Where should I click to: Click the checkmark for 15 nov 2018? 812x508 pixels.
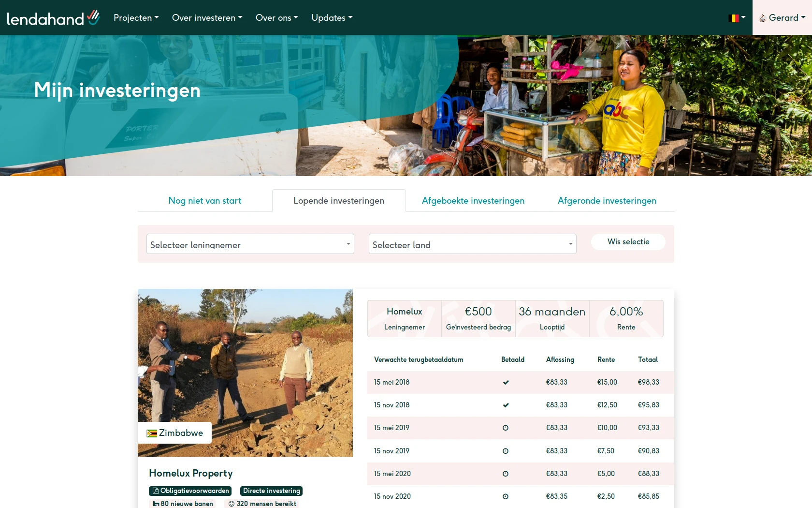[506, 405]
